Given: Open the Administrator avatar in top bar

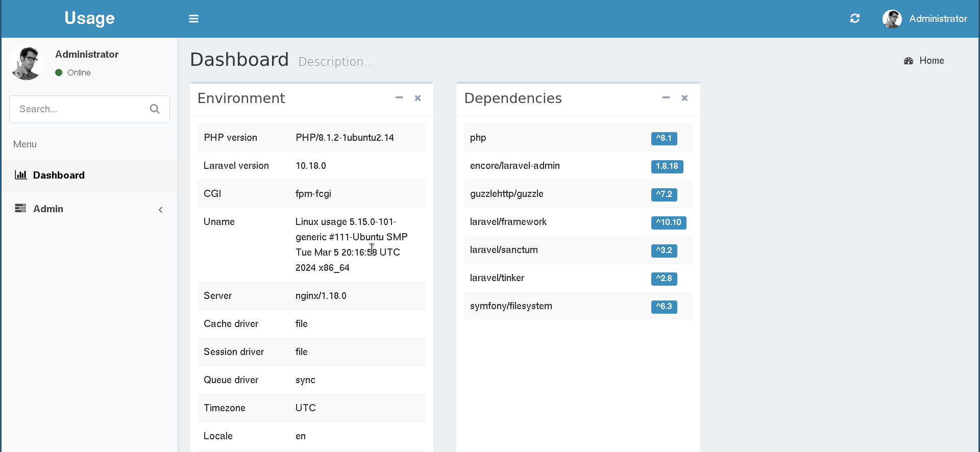Looking at the screenshot, I should pyautogui.click(x=892, y=19).
